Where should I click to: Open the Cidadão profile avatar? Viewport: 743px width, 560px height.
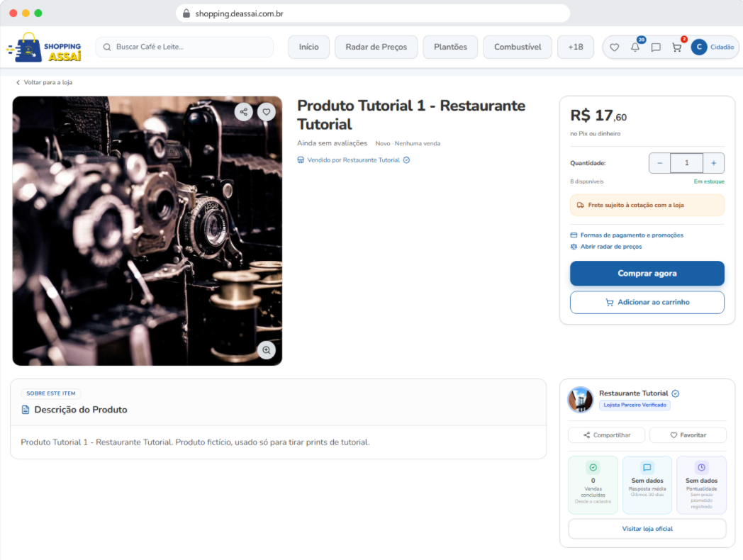tap(699, 47)
